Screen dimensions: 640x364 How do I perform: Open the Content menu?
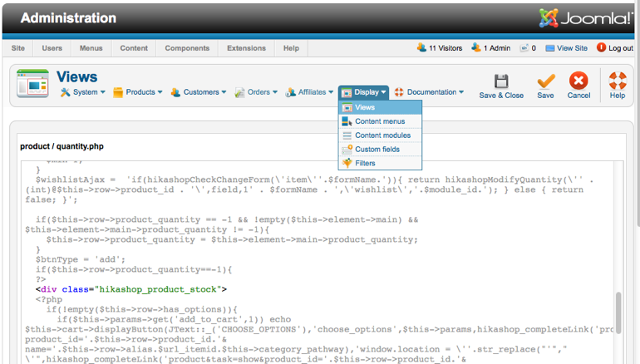(x=134, y=48)
